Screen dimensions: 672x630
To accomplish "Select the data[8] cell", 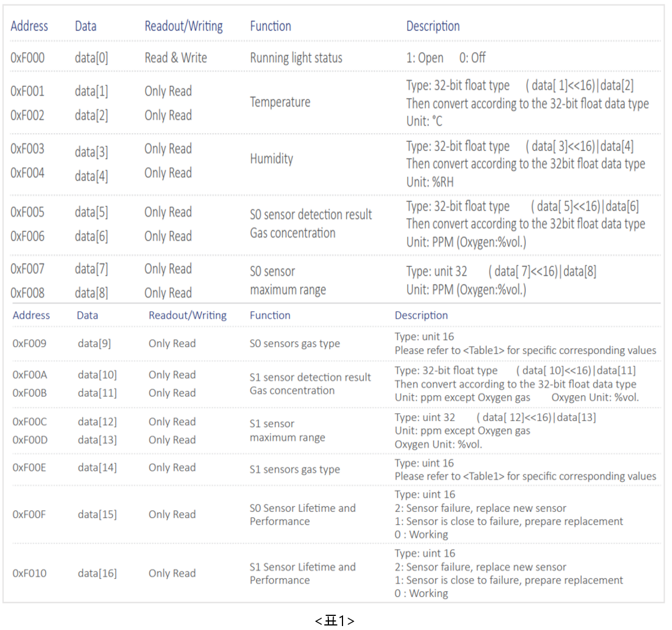I will [x=91, y=293].
